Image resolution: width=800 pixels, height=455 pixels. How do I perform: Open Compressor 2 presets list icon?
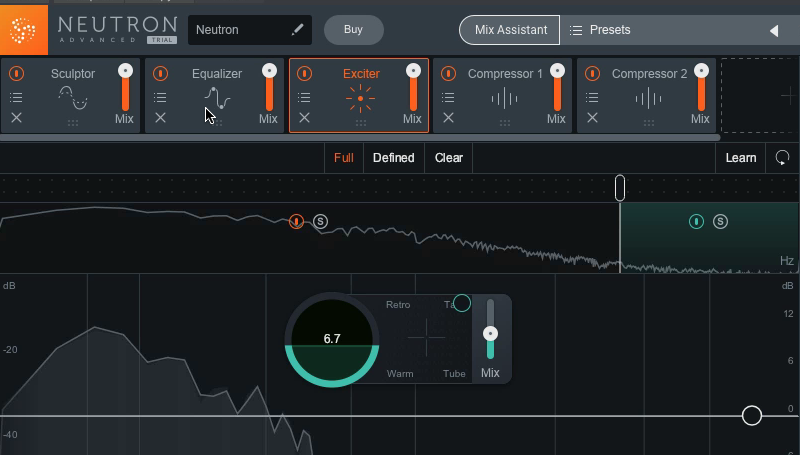tap(592, 97)
